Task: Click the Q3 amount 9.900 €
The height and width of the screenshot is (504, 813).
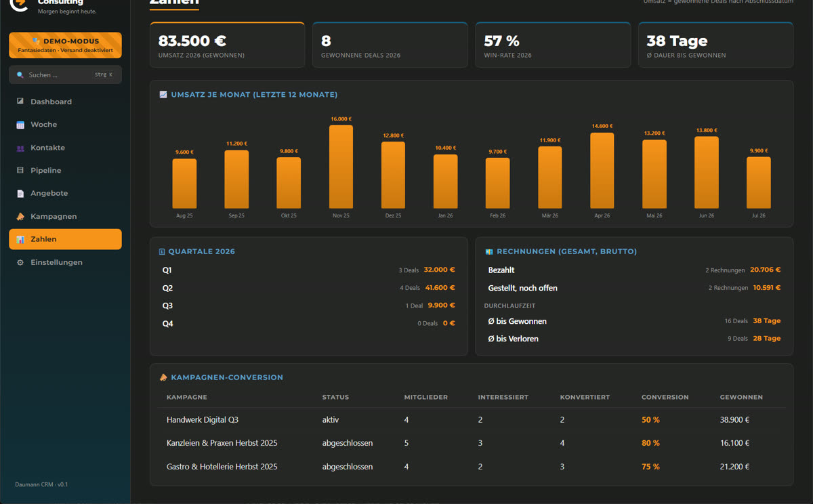Action: pos(442,306)
